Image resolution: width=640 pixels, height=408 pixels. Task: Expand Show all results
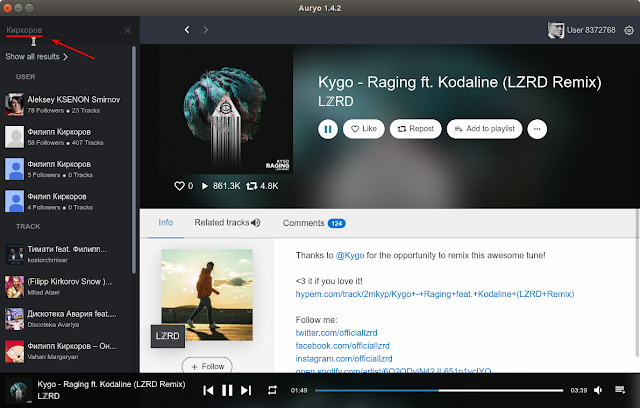tap(36, 57)
